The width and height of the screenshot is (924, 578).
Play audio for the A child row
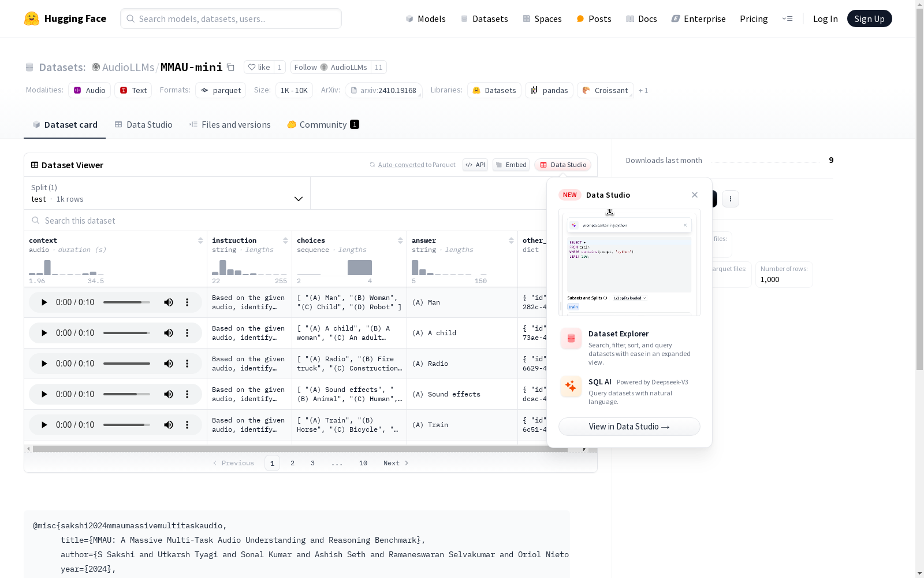[x=44, y=333]
